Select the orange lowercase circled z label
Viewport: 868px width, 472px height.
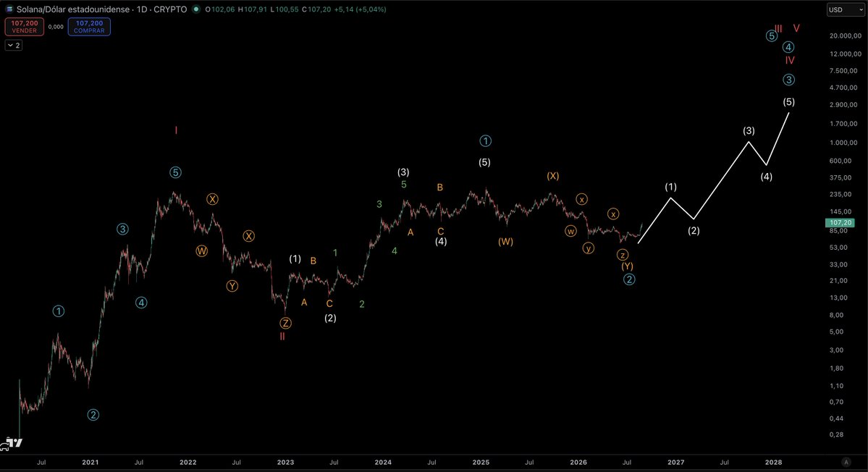[x=623, y=255]
